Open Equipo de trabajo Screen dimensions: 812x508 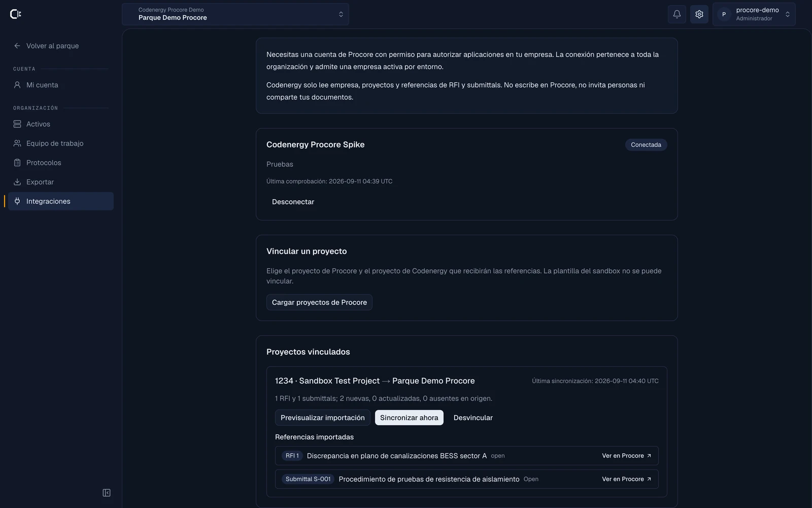pos(61,143)
